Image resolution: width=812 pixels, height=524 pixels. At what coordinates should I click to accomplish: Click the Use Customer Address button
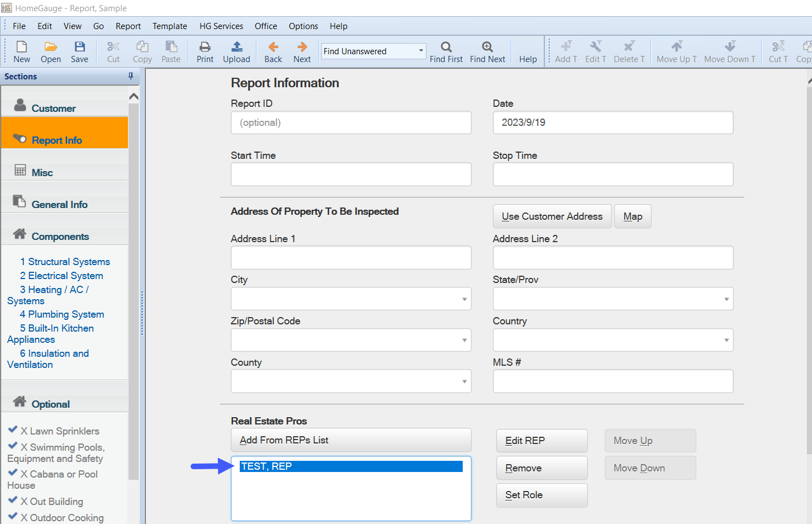[552, 216]
